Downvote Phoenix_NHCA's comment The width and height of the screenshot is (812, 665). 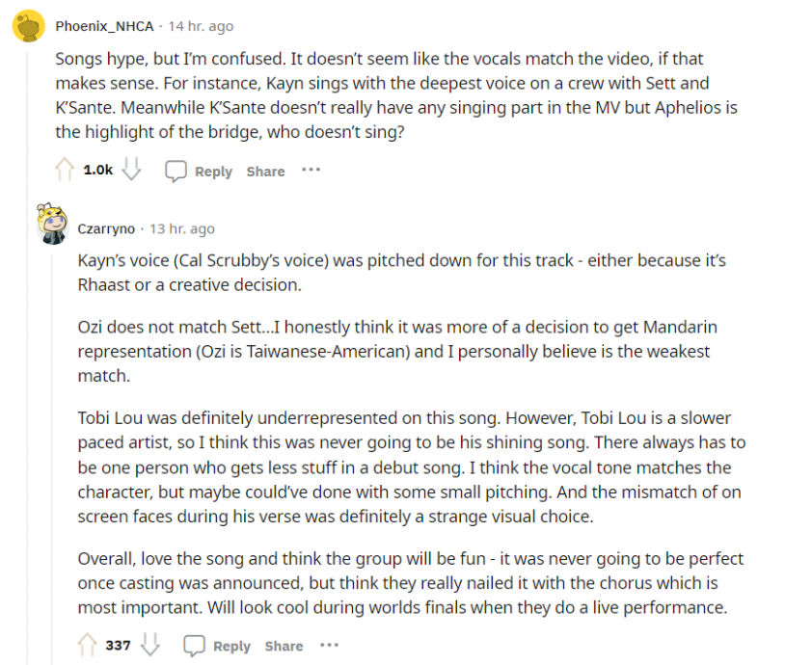131,170
